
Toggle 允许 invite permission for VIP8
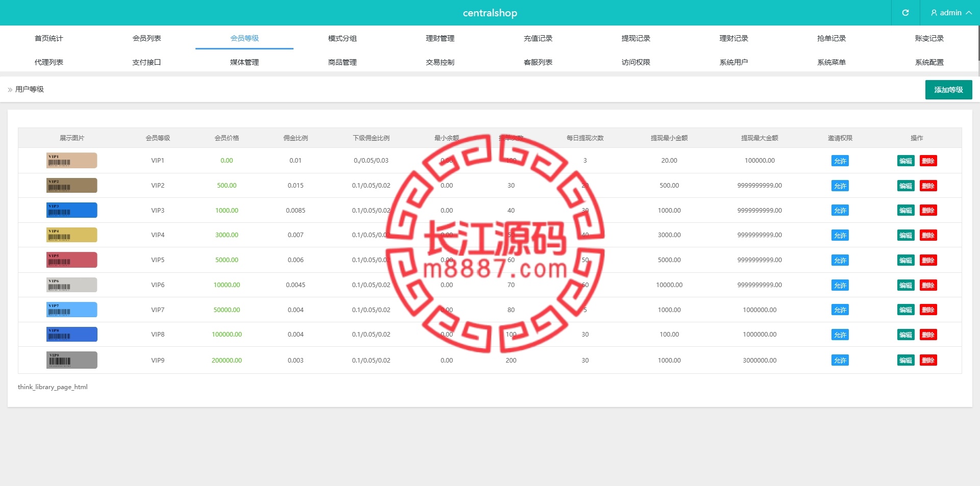(x=840, y=335)
